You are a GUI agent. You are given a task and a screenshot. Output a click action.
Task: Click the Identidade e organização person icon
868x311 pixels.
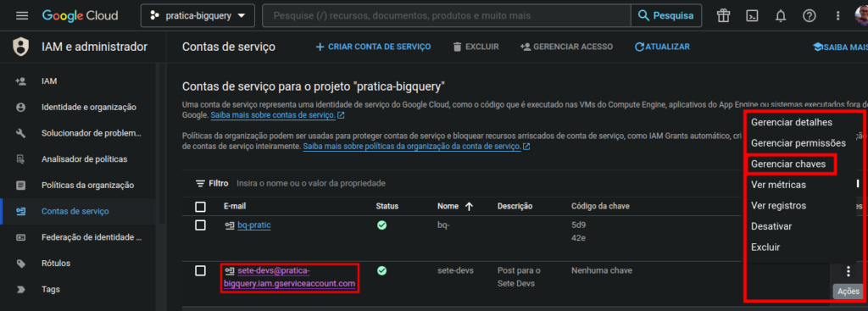pos(21,108)
